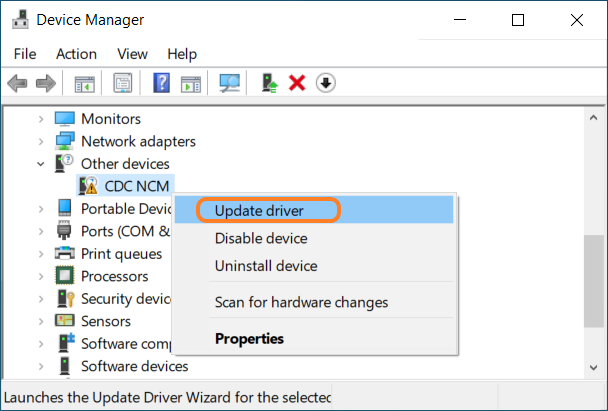
Task: Expand the Processors tree node
Action: (x=40, y=276)
